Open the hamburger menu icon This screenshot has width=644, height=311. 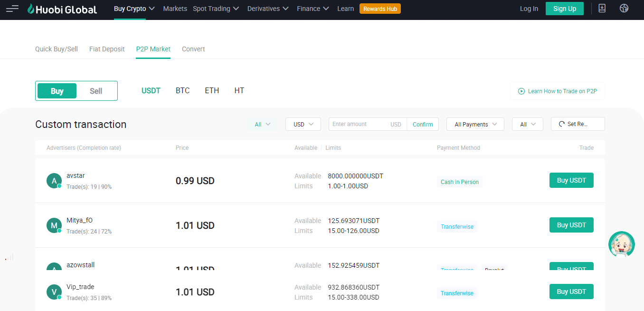point(12,9)
